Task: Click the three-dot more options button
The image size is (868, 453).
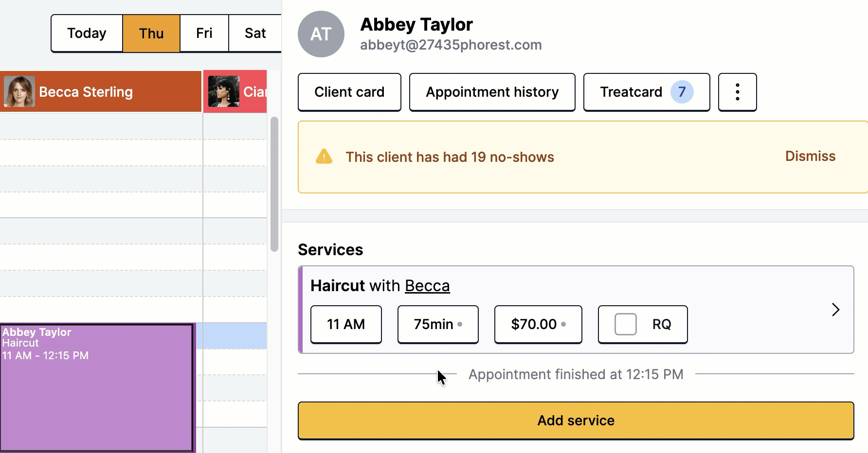Action: point(737,92)
